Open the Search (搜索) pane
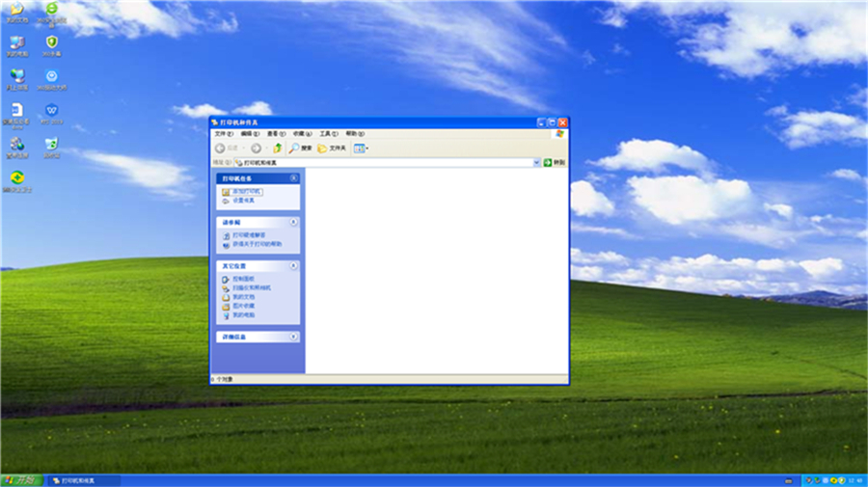The image size is (868, 487). [301, 149]
